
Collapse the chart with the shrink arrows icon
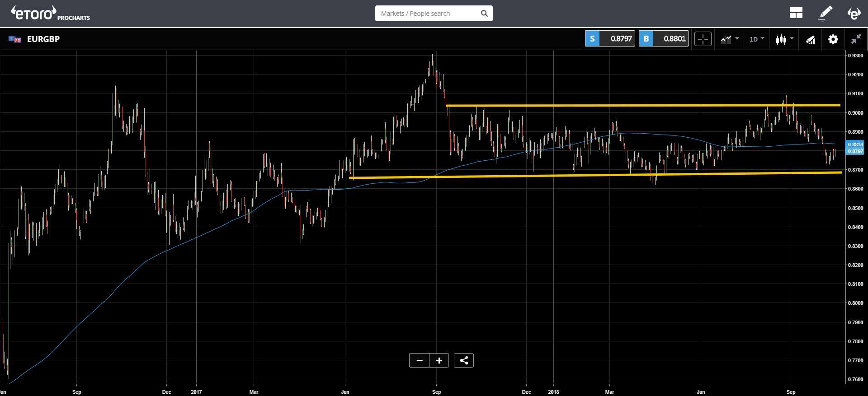click(856, 39)
